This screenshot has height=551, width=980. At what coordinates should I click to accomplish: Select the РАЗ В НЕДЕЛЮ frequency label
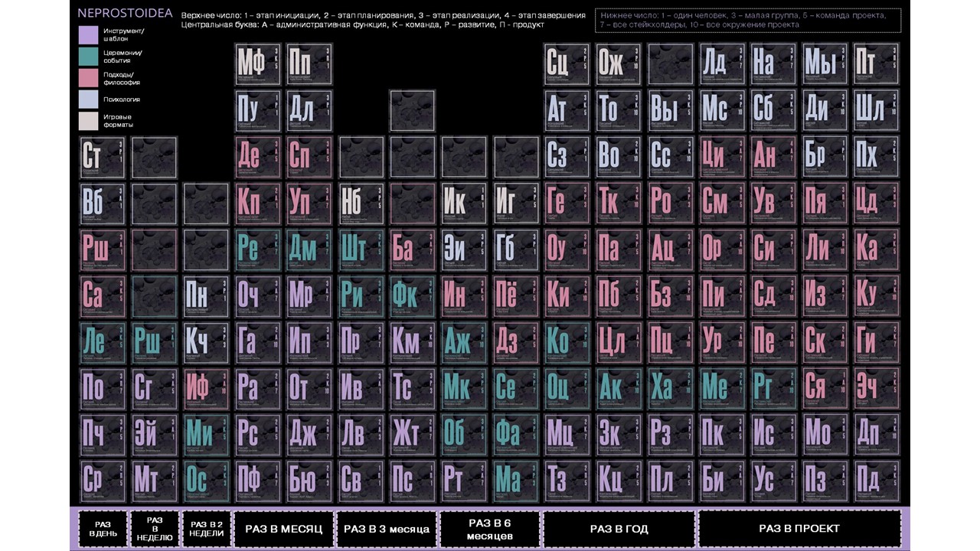(155, 529)
